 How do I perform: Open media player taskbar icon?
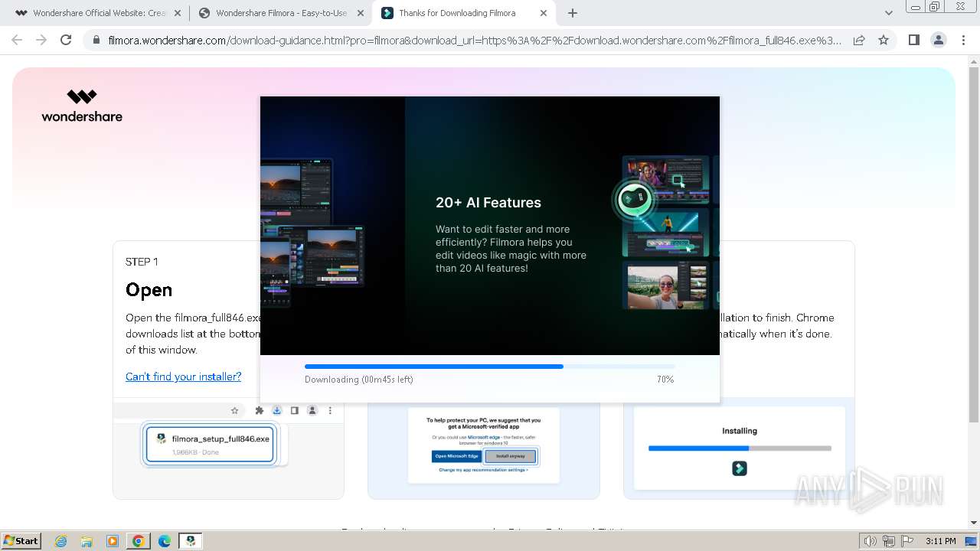[x=113, y=541]
